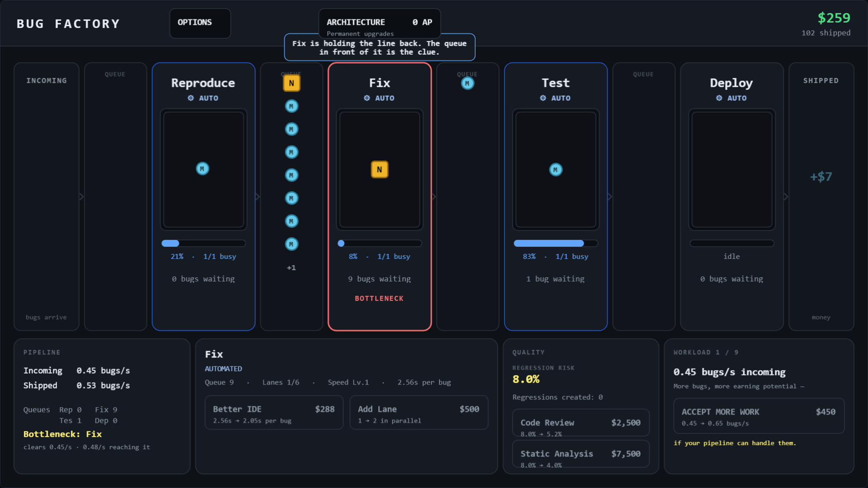Buy the Add Lane upgrade for $500
868x488 pixels.
coord(419,413)
